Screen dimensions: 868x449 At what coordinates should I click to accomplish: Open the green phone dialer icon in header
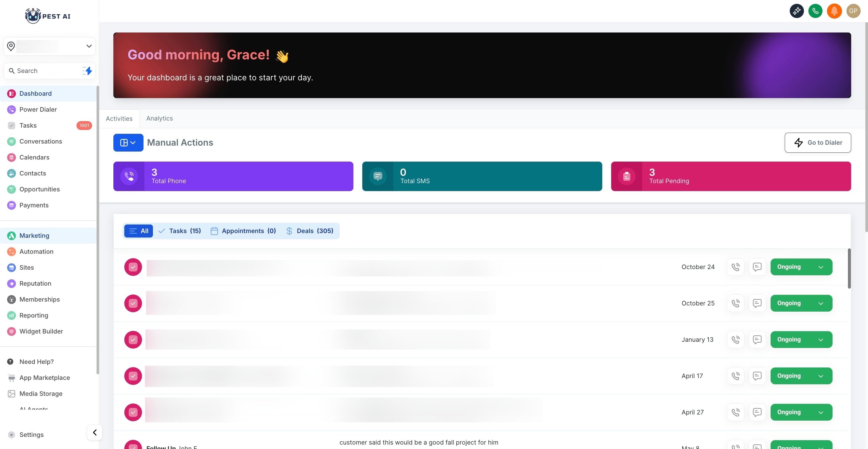point(815,11)
